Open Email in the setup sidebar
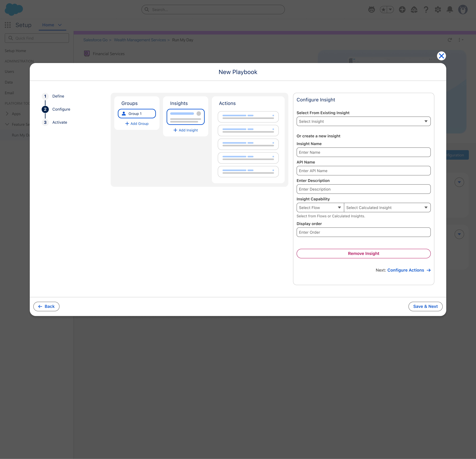 (9, 93)
